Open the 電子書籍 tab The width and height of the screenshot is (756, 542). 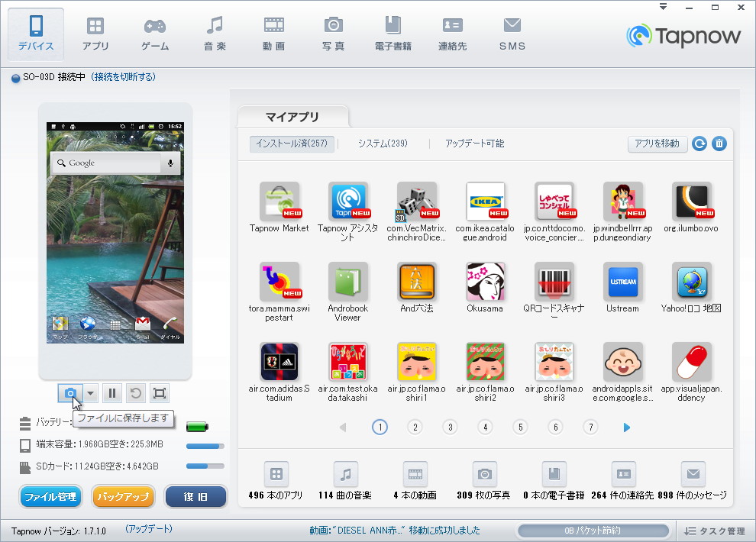(393, 34)
